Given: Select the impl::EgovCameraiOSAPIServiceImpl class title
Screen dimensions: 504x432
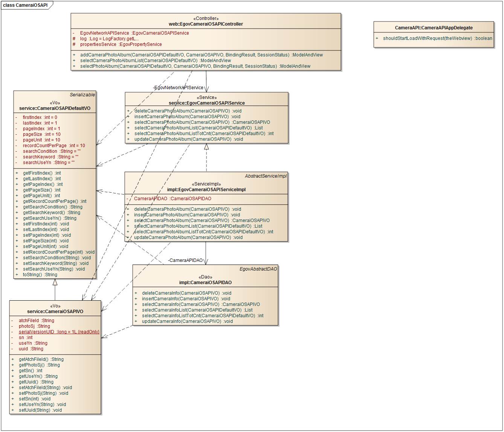Looking at the screenshot, I should click(x=206, y=190).
